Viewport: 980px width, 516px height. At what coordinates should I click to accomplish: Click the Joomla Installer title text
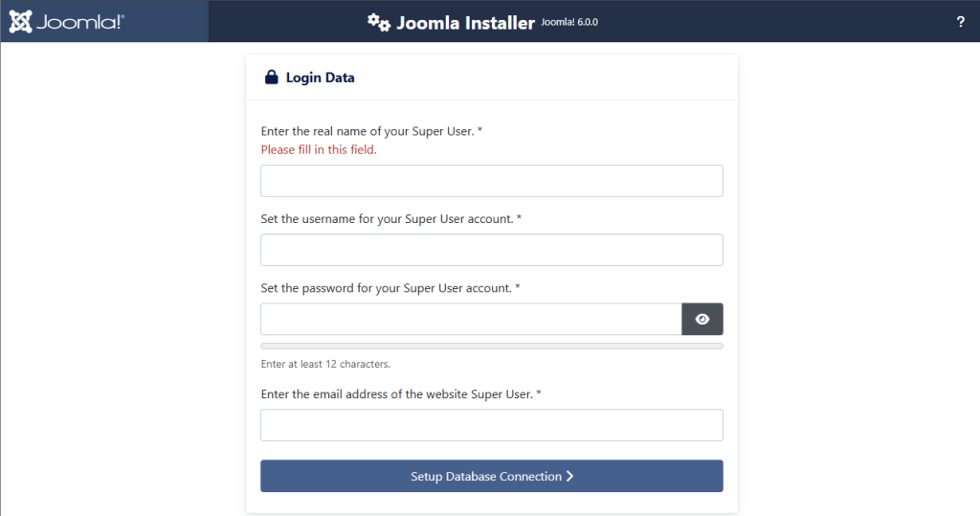pos(465,22)
